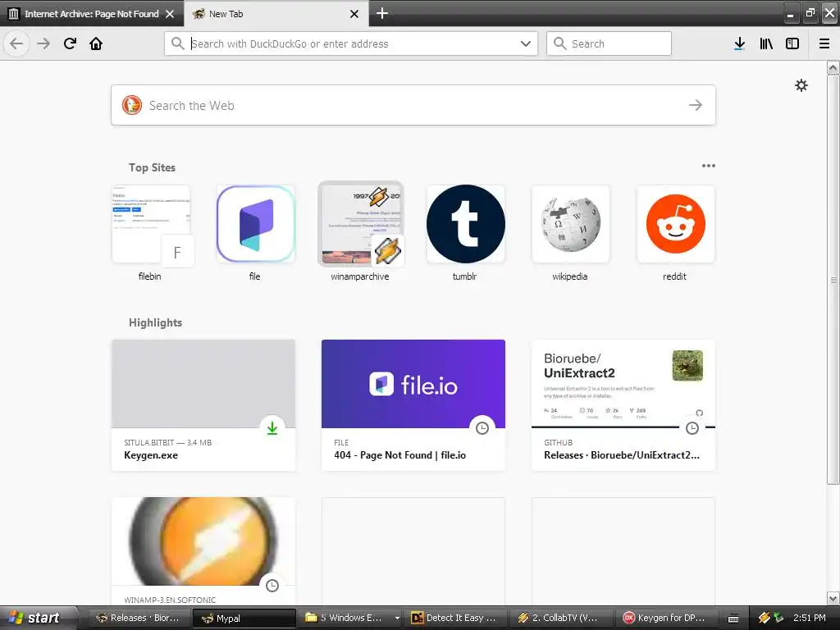Switch to Keygen for DP... taskbar window
The image size is (840, 630).
click(666, 619)
